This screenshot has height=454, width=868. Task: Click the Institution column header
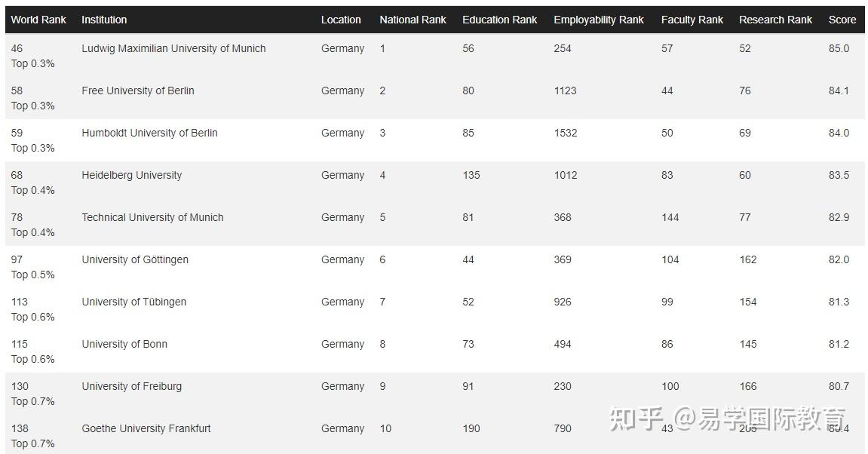click(104, 20)
